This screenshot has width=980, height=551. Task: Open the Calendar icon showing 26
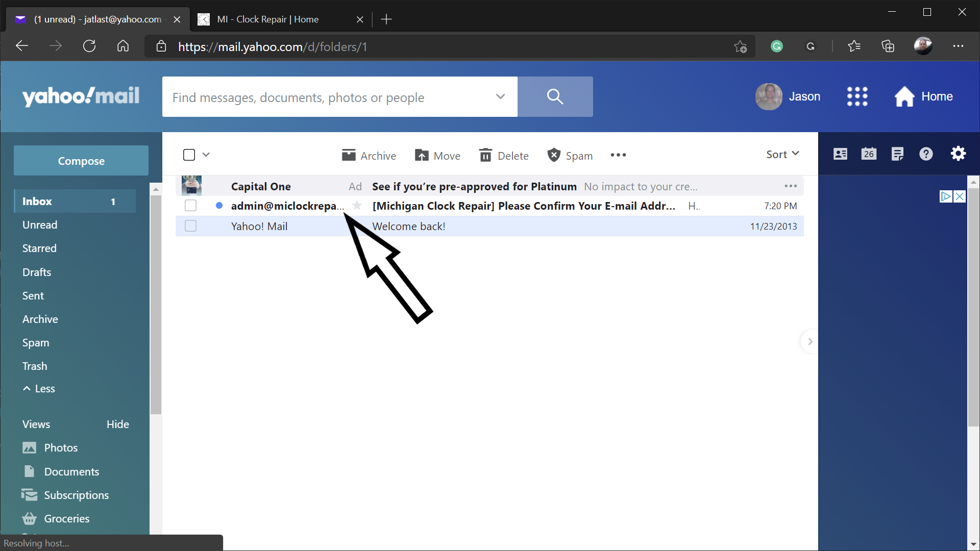pos(869,154)
